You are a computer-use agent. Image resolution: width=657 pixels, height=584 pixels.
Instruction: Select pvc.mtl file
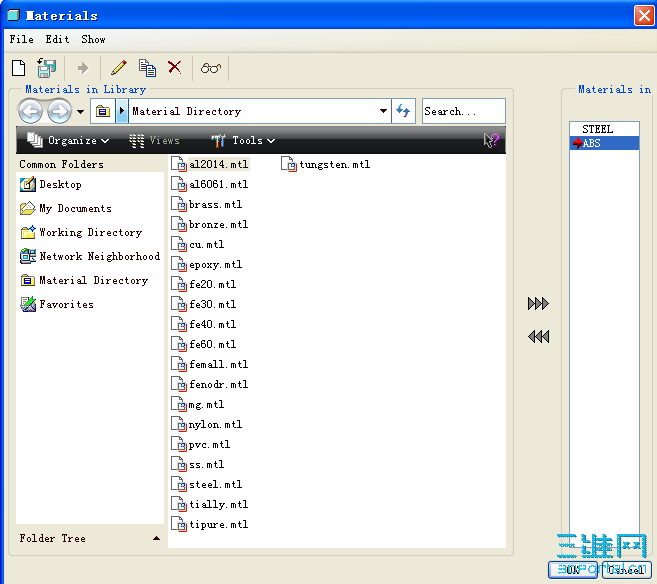[x=201, y=444]
